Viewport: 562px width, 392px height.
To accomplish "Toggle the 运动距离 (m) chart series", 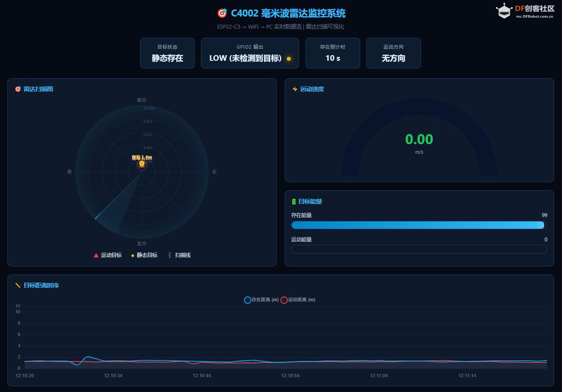I will [x=298, y=300].
